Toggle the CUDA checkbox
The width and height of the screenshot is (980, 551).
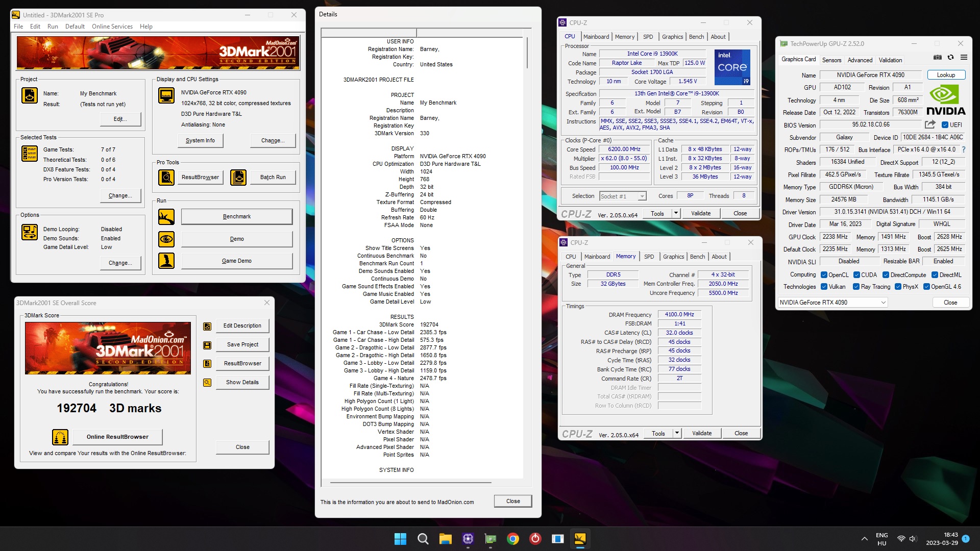[x=856, y=275]
